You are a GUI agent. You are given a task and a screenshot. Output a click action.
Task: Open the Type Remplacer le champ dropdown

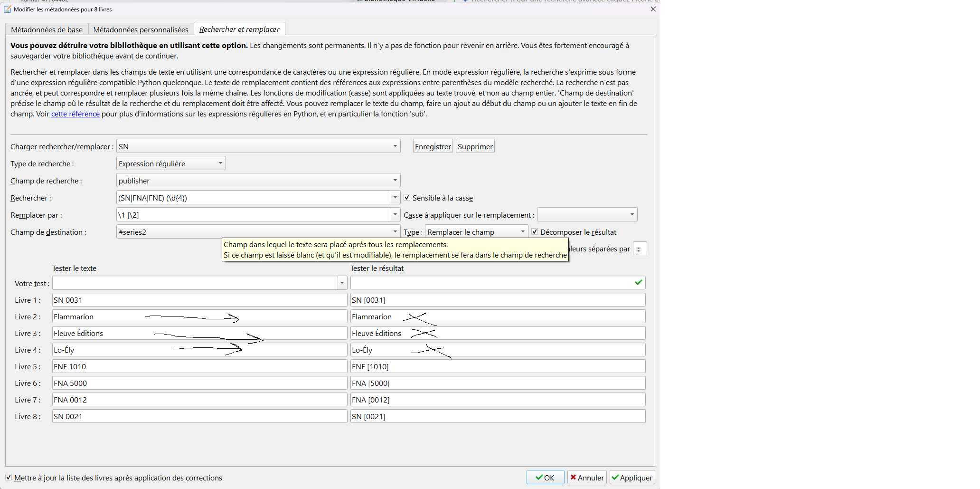click(x=476, y=232)
